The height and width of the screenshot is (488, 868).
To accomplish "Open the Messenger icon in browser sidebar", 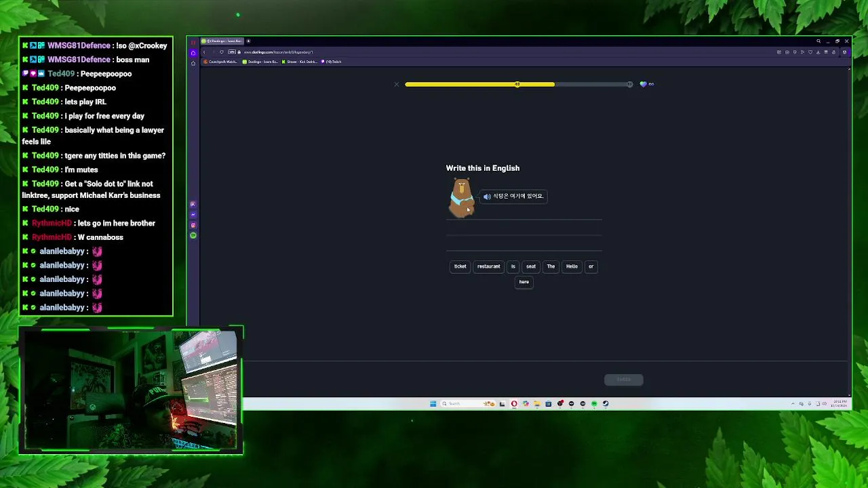I will tap(193, 214).
